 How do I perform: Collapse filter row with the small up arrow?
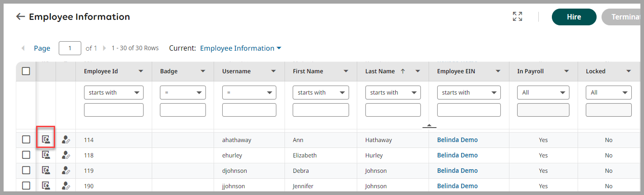click(429, 125)
